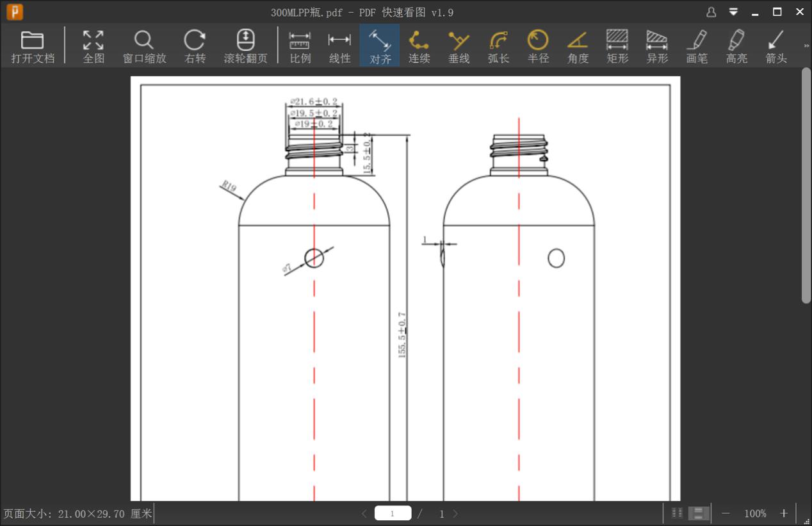Click the page number input field
812x526 pixels.
click(393, 513)
